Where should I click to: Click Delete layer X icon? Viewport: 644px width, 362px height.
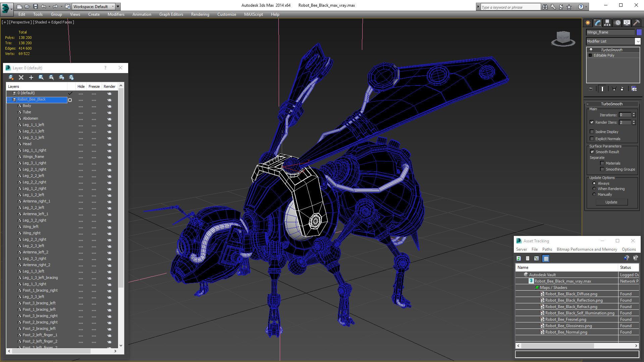coord(21,77)
